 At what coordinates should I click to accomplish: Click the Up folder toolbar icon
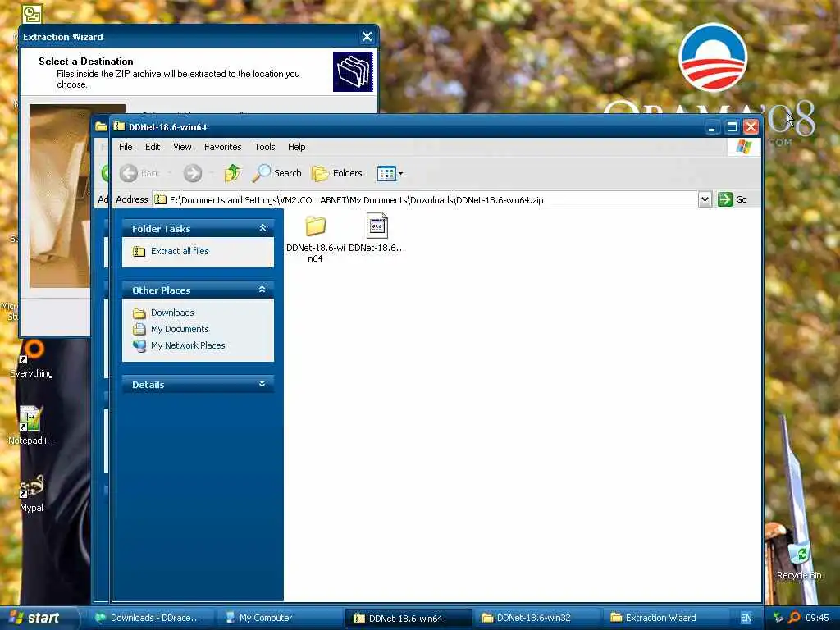tap(232, 173)
